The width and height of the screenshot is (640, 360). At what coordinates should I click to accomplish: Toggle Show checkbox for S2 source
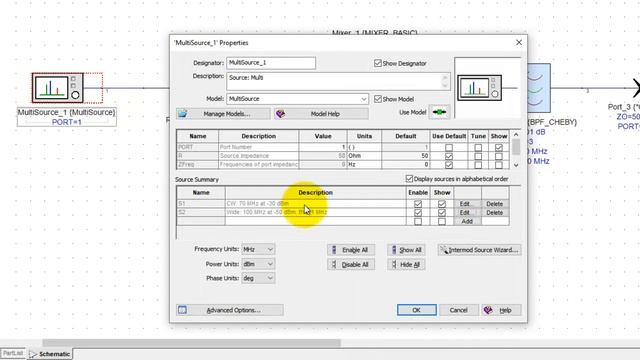point(442,213)
